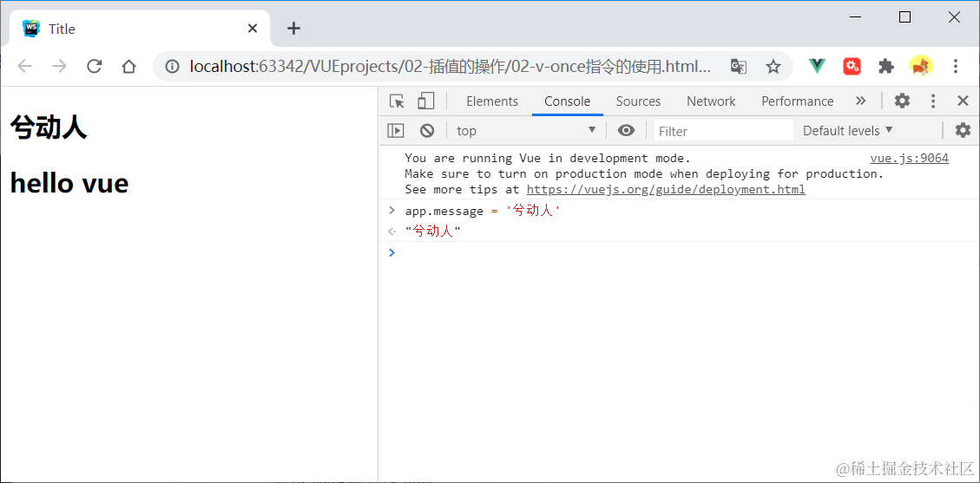
Task: Open the vue.js:9064 source link
Action: pos(910,159)
